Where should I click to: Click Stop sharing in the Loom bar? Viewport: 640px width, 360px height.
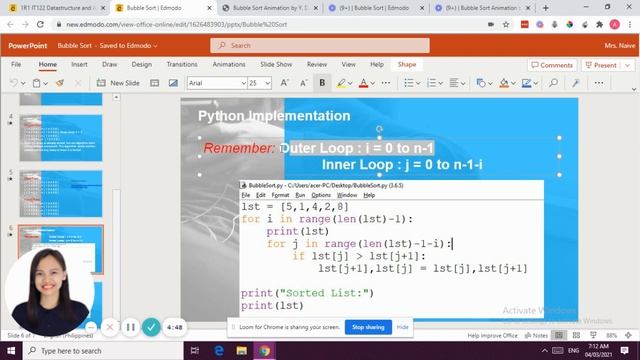point(368,327)
